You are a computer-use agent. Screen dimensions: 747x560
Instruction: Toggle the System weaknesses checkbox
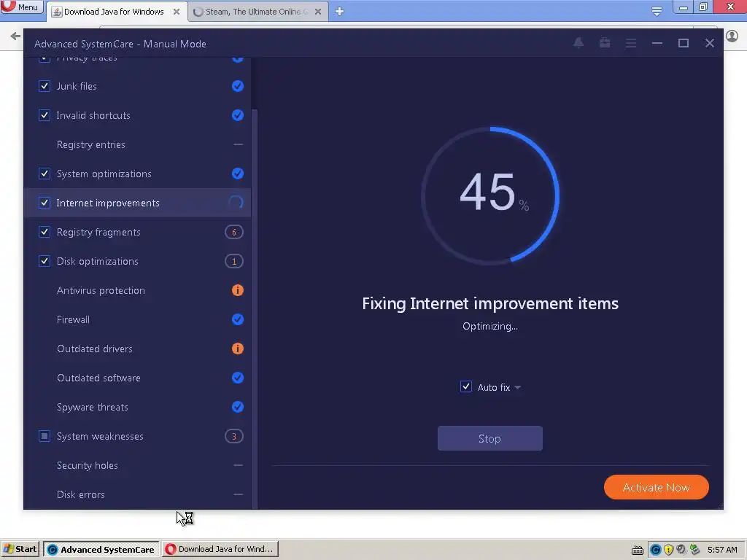44,436
